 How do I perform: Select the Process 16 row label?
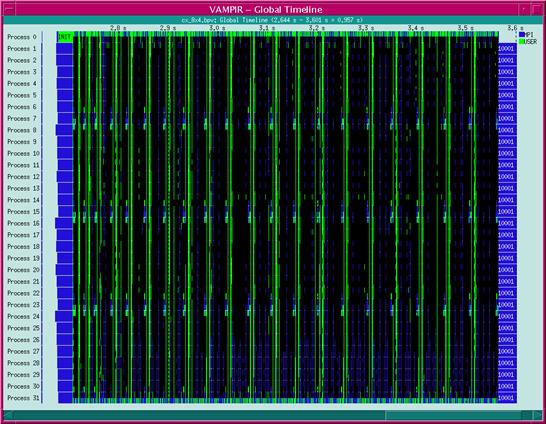(23, 223)
